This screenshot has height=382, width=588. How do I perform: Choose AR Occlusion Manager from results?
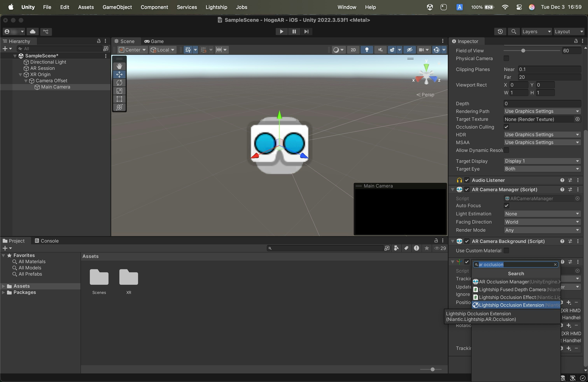pos(504,282)
